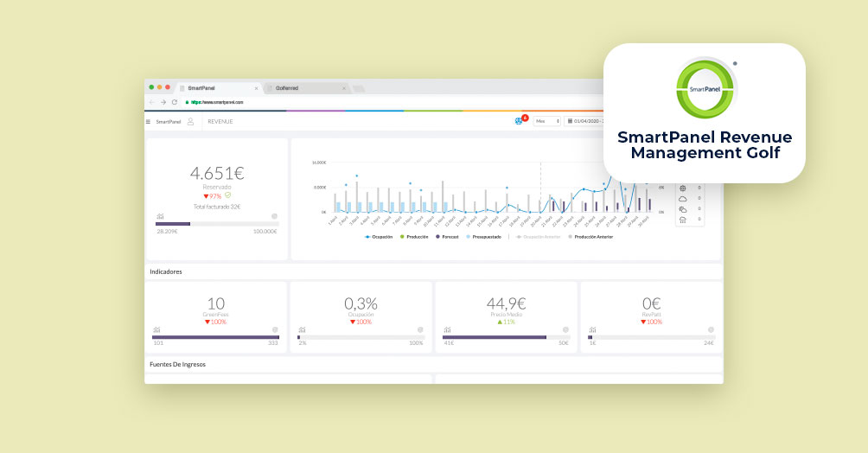Click the green padlock secure icon

tap(187, 103)
